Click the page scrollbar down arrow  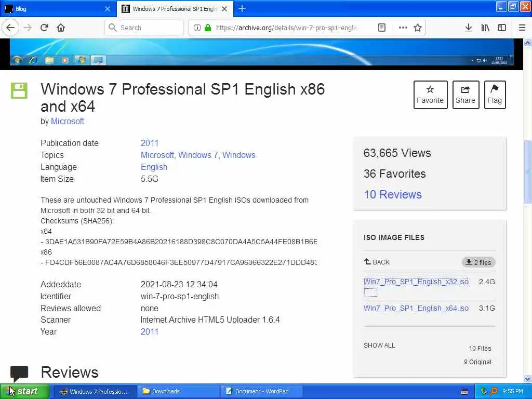pyautogui.click(x=528, y=379)
